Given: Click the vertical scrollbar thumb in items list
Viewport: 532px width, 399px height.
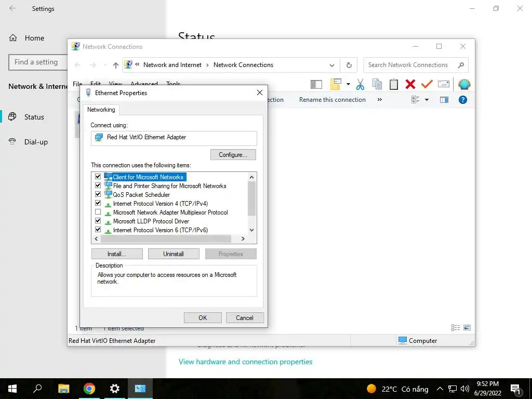Looking at the screenshot, I should pos(251,198).
